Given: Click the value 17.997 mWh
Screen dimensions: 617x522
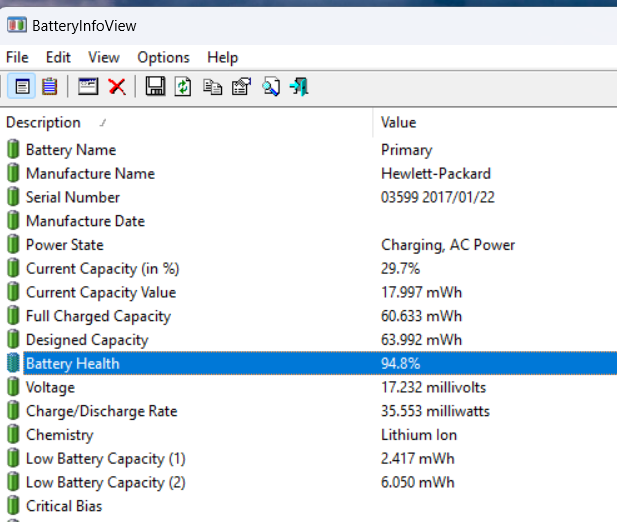Looking at the screenshot, I should tap(421, 292).
